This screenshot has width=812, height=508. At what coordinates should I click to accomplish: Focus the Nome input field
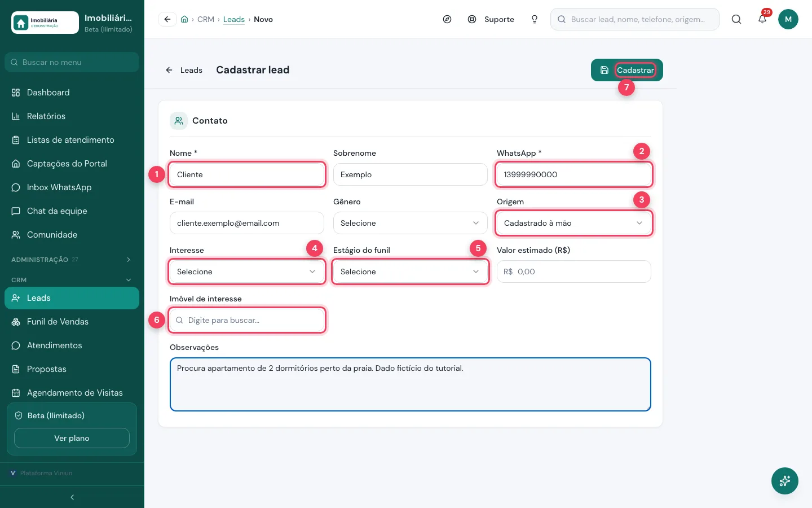(x=247, y=174)
